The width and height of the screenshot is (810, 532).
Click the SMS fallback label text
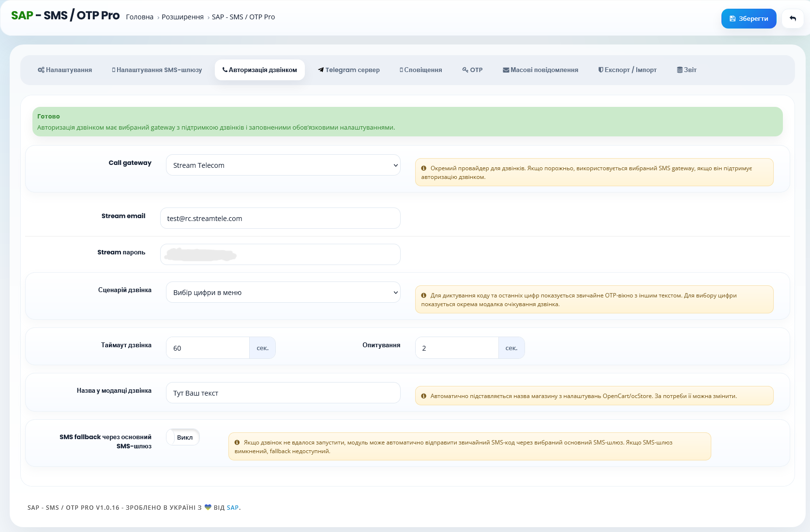[x=105, y=442]
